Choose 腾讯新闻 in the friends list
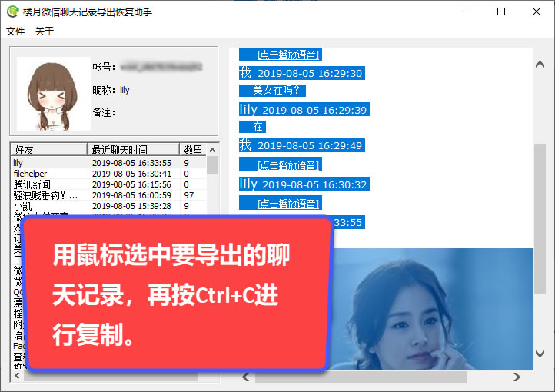This screenshot has height=392, width=555. tap(32, 184)
